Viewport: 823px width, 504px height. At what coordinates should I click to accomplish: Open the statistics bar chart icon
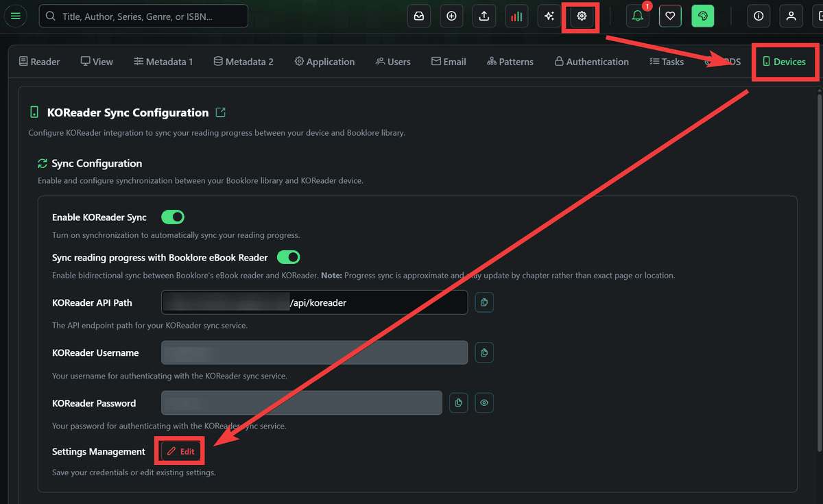click(516, 16)
